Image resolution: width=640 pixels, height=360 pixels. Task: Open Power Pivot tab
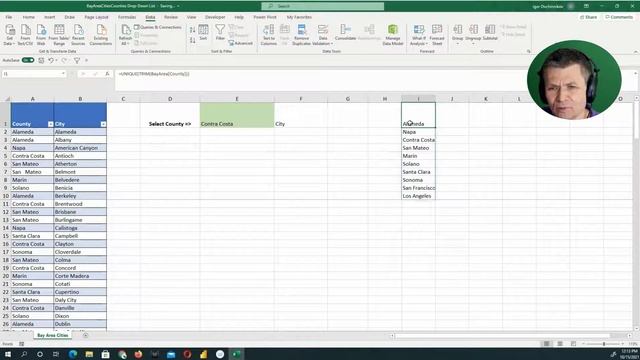(265, 17)
